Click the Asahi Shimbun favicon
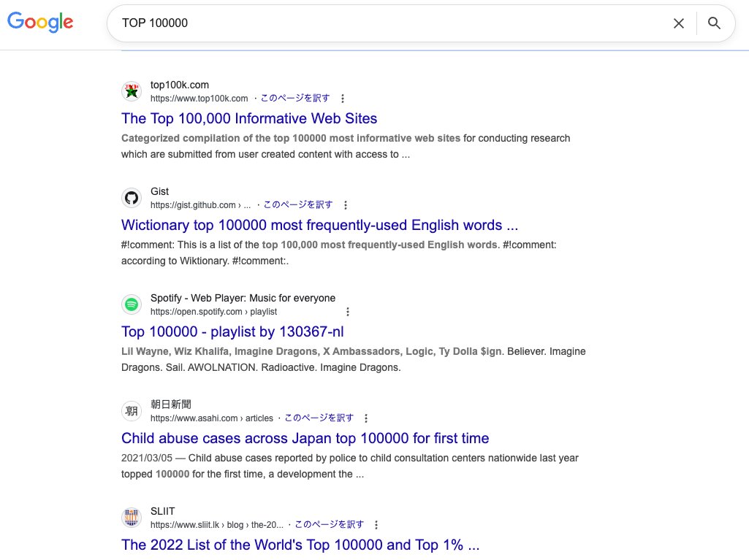The image size is (749, 560). [132, 411]
